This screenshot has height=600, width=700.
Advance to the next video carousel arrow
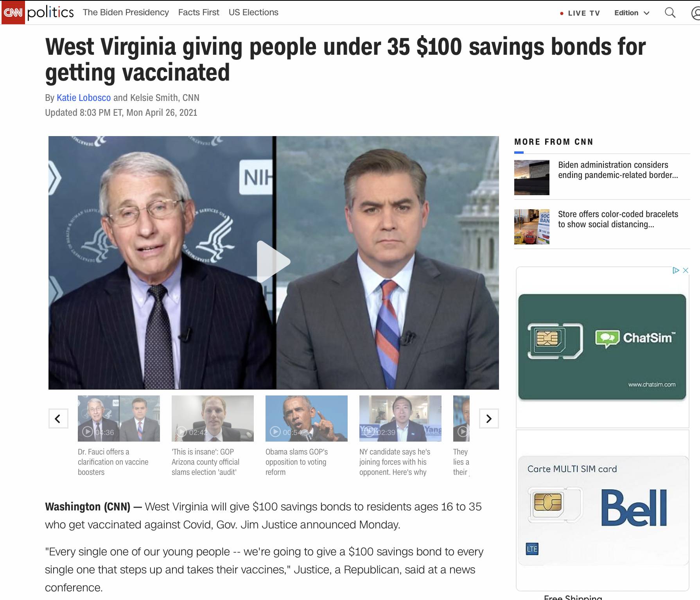point(489,419)
